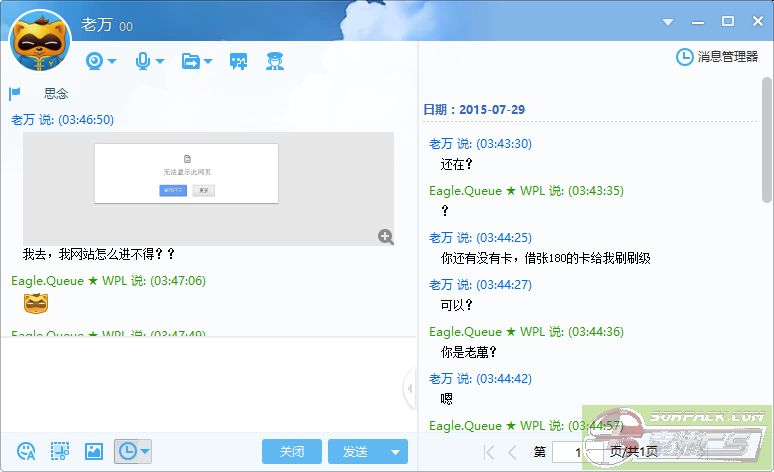Open the webcam options dropdown arrow
The height and width of the screenshot is (472, 774).
[x=112, y=61]
